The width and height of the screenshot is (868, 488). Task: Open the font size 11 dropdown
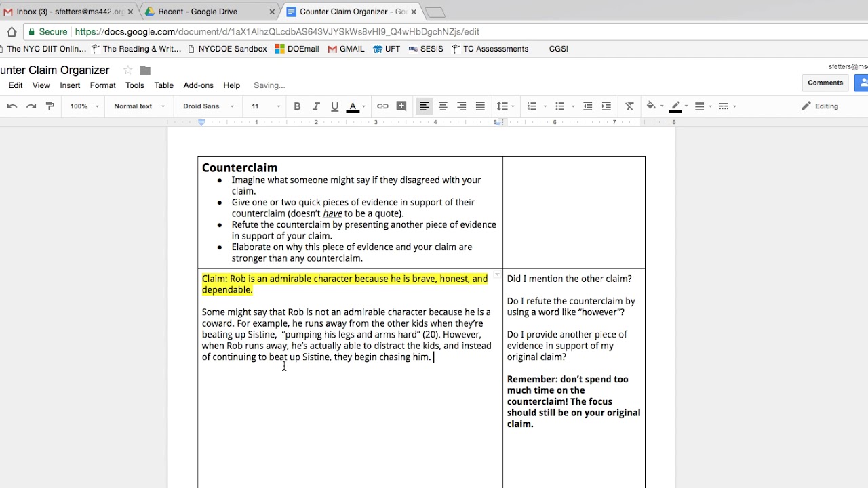(x=265, y=106)
